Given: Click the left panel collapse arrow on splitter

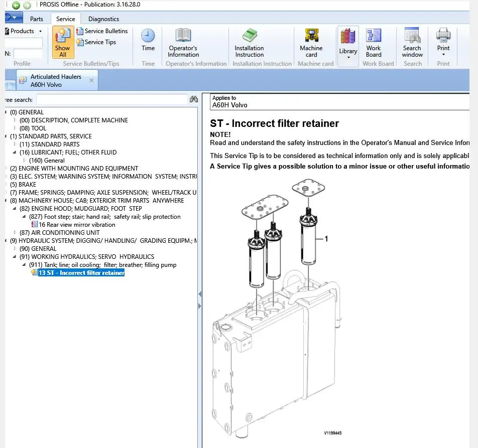Looking at the screenshot, I should 200,294.
